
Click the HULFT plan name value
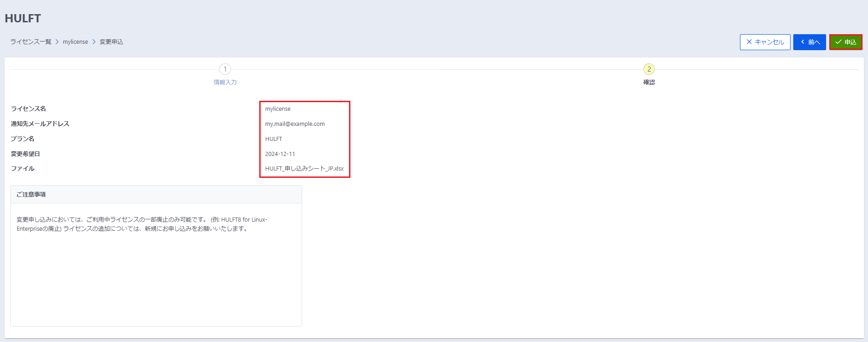[x=273, y=139]
